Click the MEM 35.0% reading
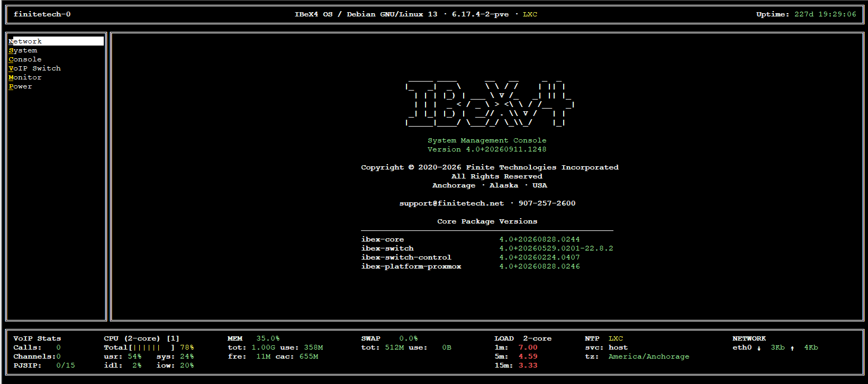868x384 pixels. click(268, 338)
